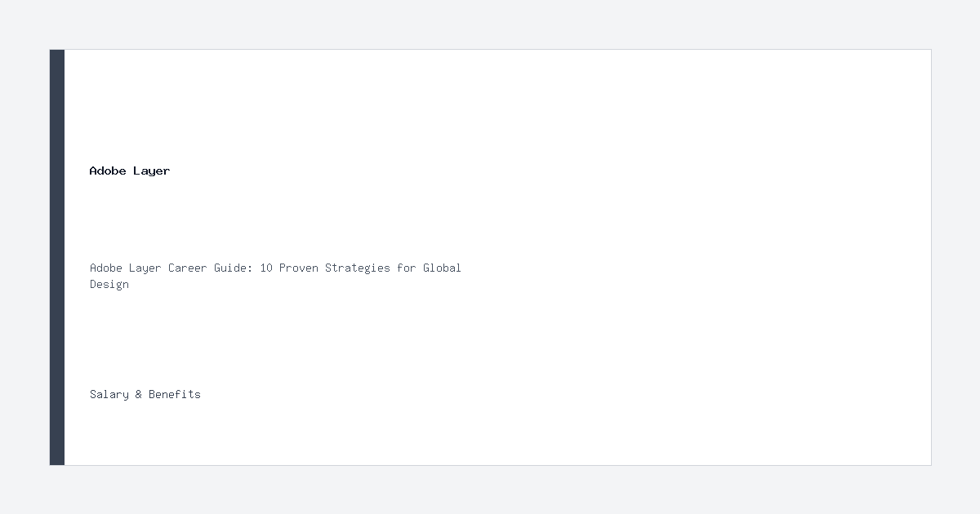The image size is (980, 514).
Task: Click the word Salary in the bottom label
Action: 109,394
